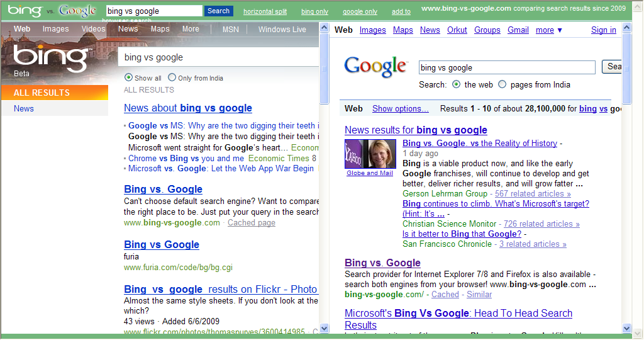
Task: Open Orkut link
Action: [457, 30]
